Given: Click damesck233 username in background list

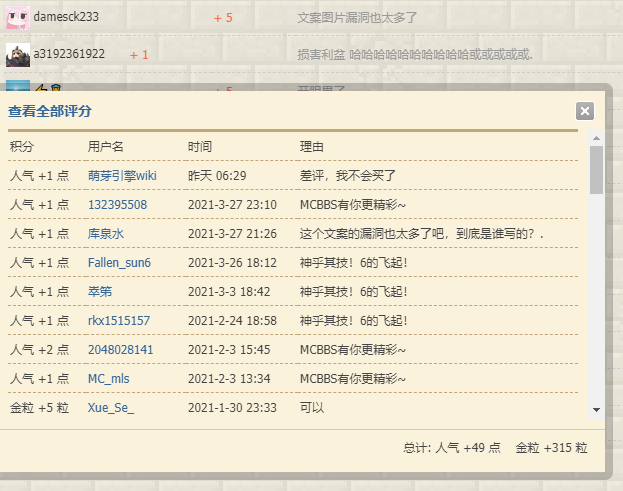Looking at the screenshot, I should [x=66, y=17].
